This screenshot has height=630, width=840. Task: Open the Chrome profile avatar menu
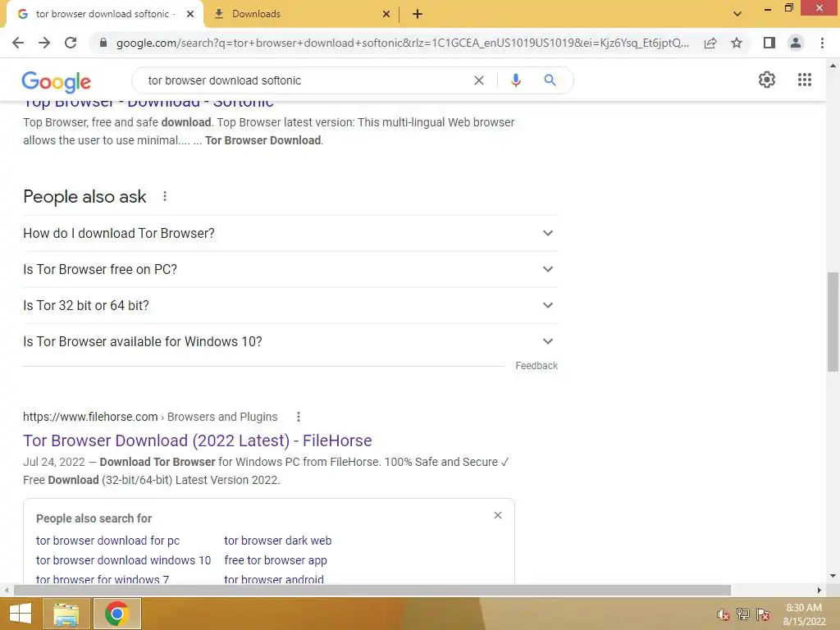pyautogui.click(x=796, y=43)
